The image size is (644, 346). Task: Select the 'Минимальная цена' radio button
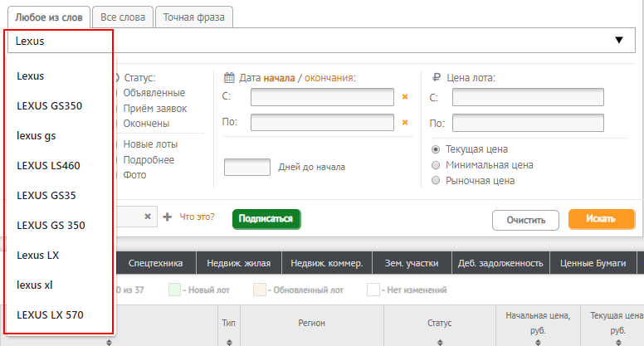[436, 165]
